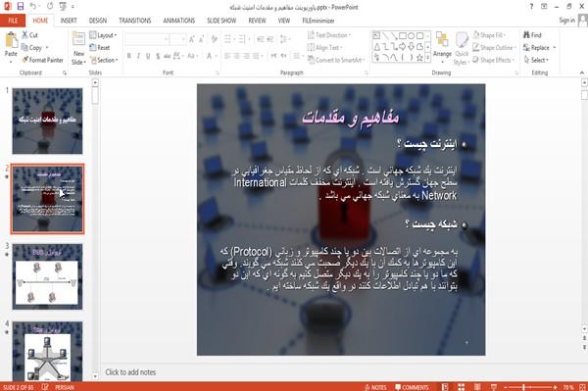Start Slide Show from status bar icon
Image resolution: width=588 pixels, height=391 pixels.
pyautogui.click(x=494, y=387)
